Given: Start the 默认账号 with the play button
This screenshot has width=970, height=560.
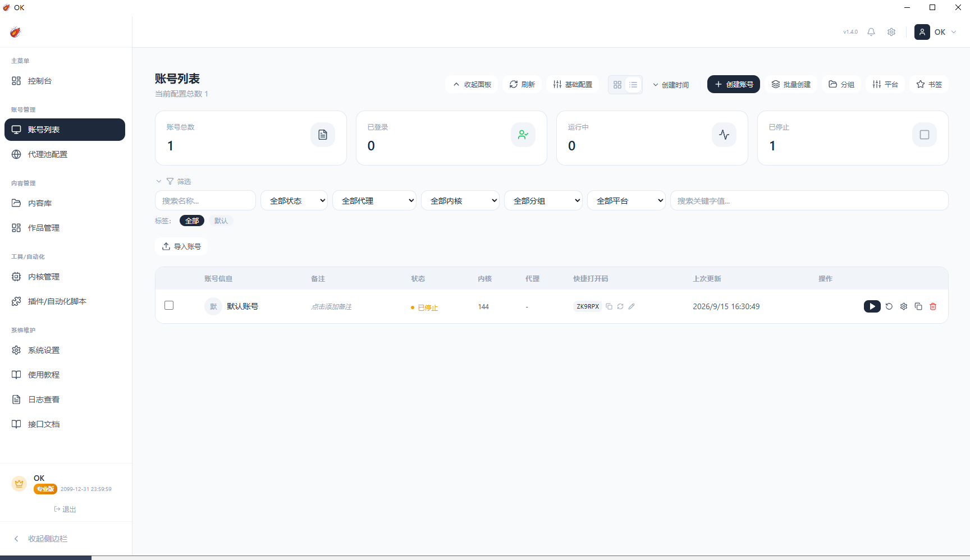Looking at the screenshot, I should click(x=872, y=306).
